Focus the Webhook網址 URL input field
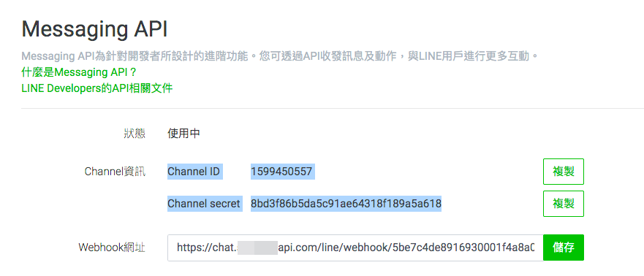The height and width of the screenshot is (276, 644). click(355, 248)
